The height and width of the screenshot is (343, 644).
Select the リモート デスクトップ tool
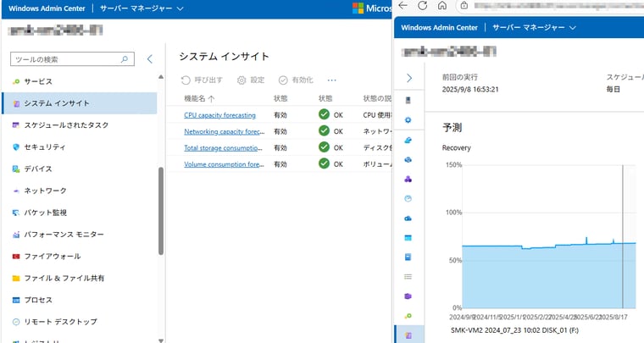point(60,322)
